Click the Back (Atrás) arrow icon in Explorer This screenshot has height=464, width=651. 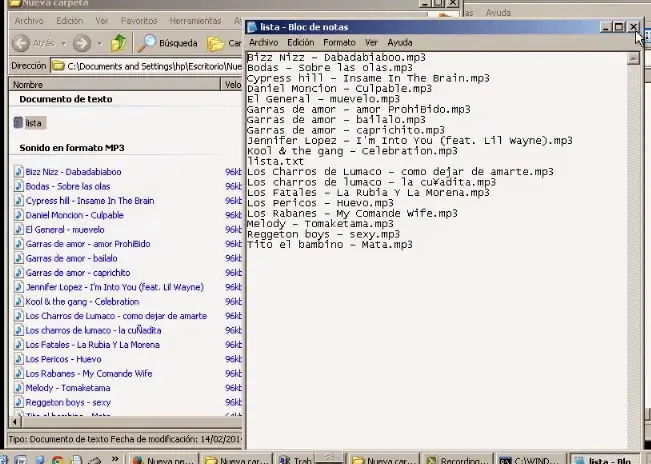tap(21, 43)
